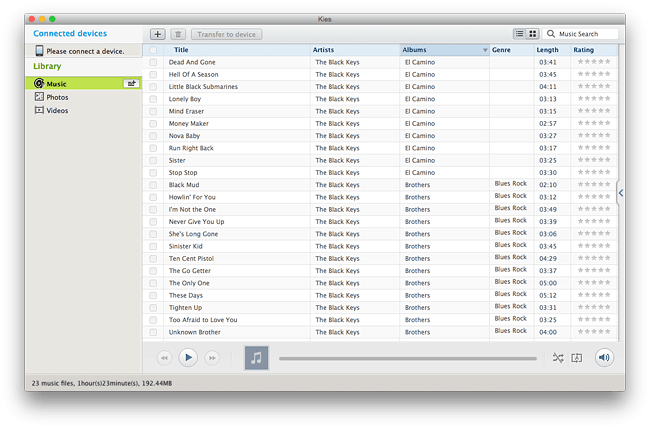
Task: Sort by the Rating column header
Action: coord(594,50)
